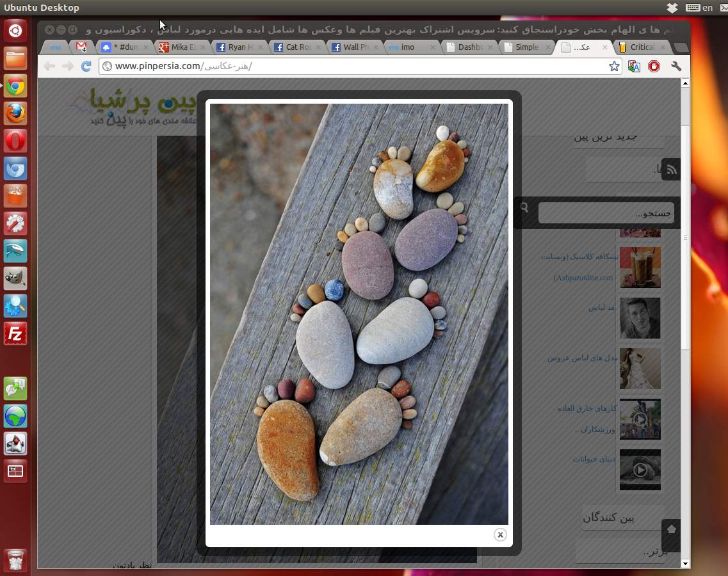Screen dimensions: 728x576
Task: Open the Ashpazonline.com link in sidebar
Action: [x=583, y=278]
